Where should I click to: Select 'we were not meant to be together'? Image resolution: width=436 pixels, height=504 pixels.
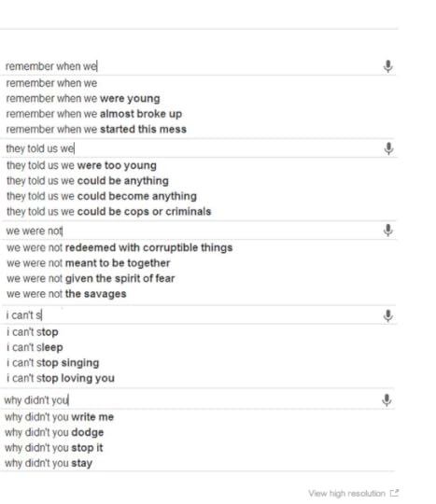pyautogui.click(x=88, y=263)
